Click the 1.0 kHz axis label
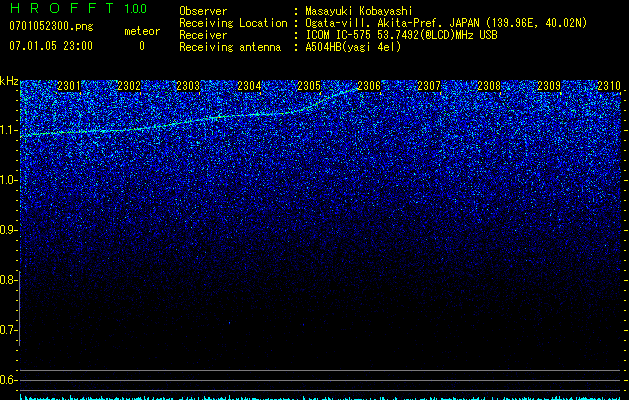The image size is (629, 400). pos(8,180)
